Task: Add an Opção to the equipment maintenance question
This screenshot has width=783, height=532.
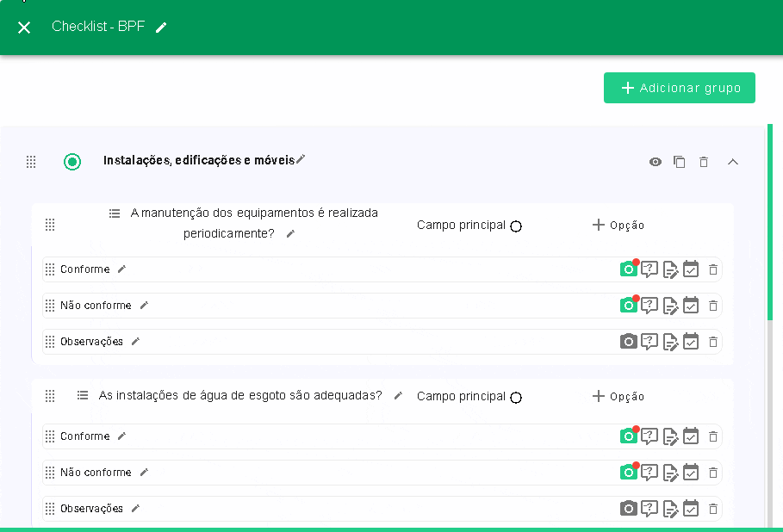Action: (618, 226)
